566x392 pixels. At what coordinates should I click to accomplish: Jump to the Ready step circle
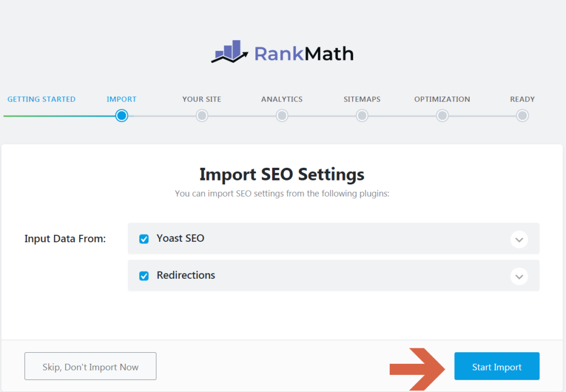522,115
